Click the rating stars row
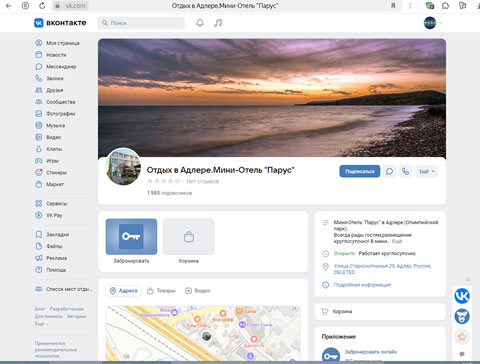Image resolution: width=480 pixels, height=364 pixels. click(x=164, y=181)
